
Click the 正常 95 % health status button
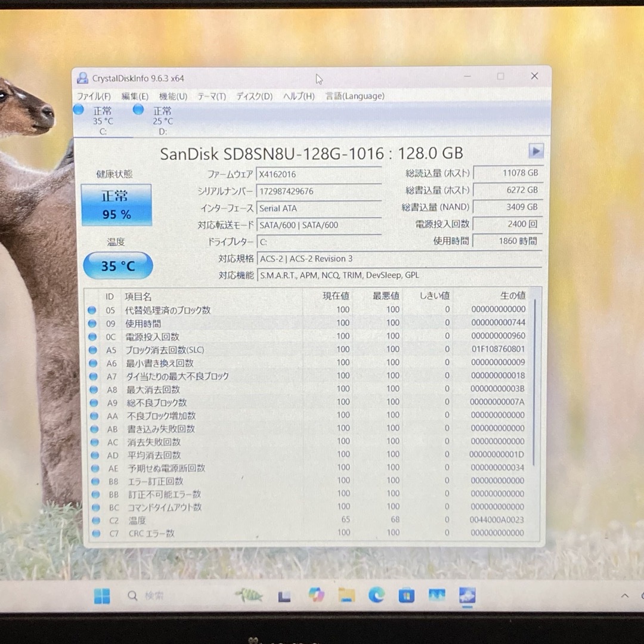click(x=116, y=205)
